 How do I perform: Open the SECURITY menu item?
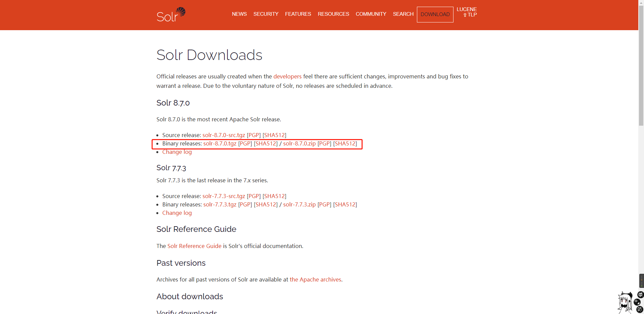click(x=266, y=14)
